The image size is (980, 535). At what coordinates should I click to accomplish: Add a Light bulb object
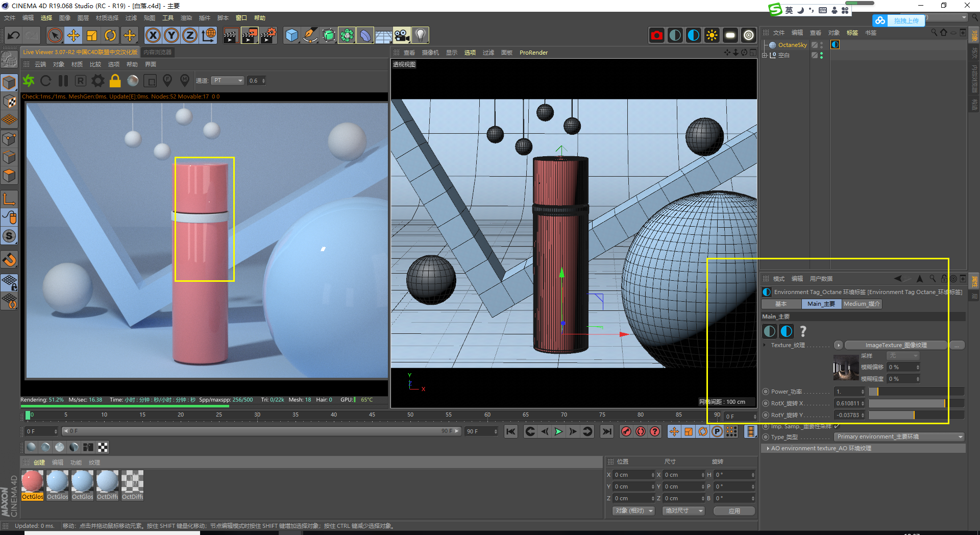click(x=420, y=35)
